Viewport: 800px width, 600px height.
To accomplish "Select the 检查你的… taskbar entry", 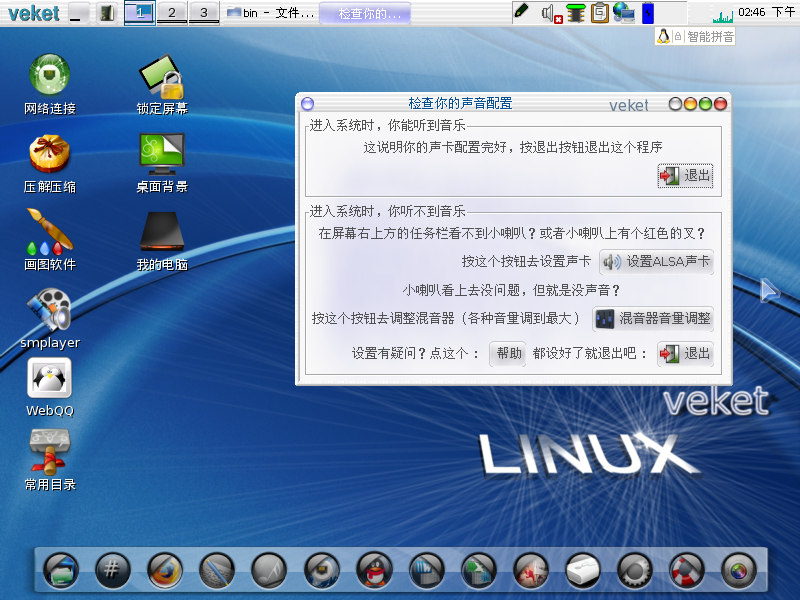I will pyautogui.click(x=365, y=13).
